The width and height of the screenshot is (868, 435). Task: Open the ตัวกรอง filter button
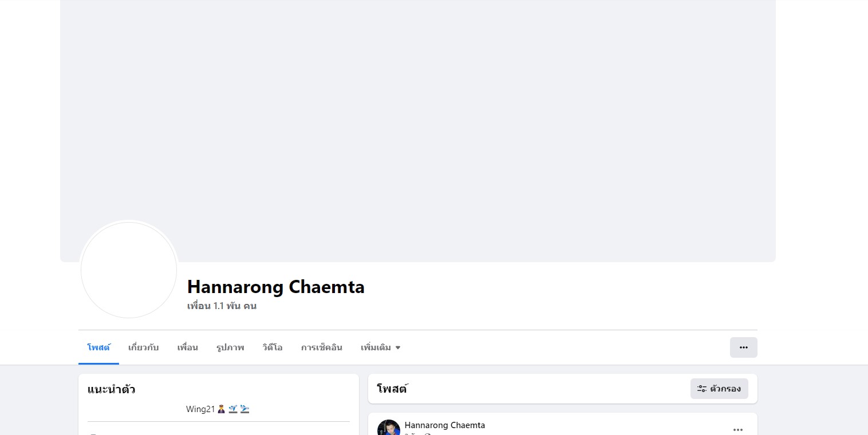coord(719,389)
